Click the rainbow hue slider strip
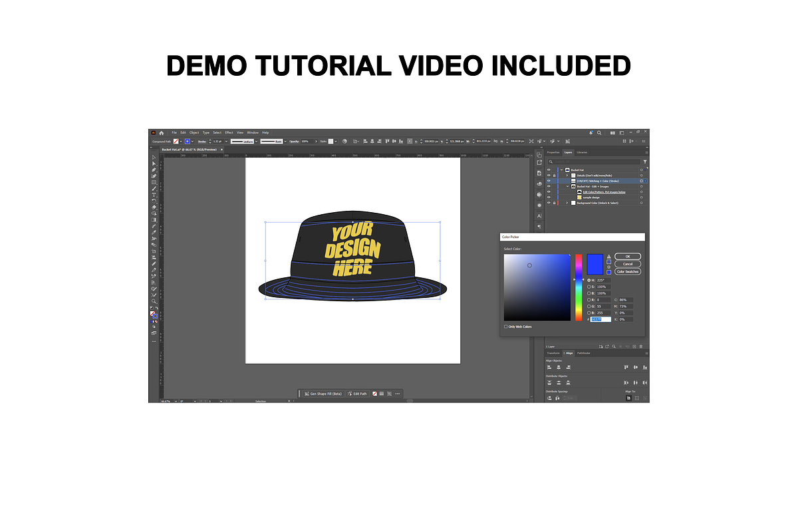798x532 pixels. click(579, 287)
